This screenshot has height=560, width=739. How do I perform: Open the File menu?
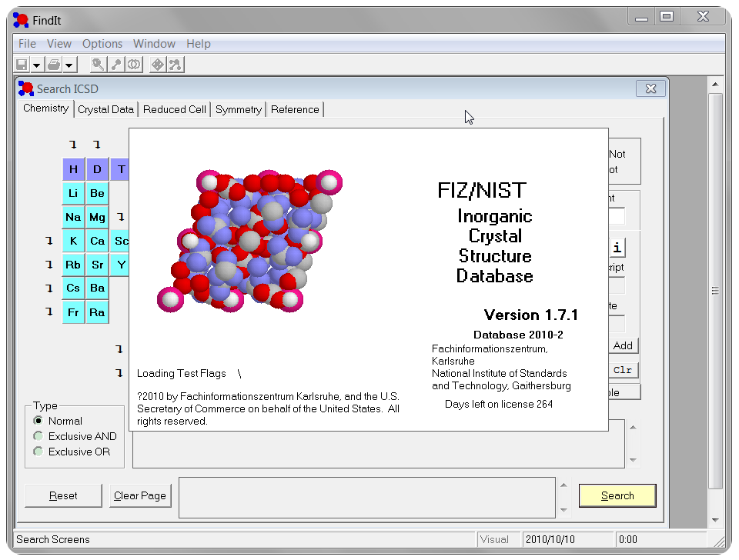click(x=27, y=44)
